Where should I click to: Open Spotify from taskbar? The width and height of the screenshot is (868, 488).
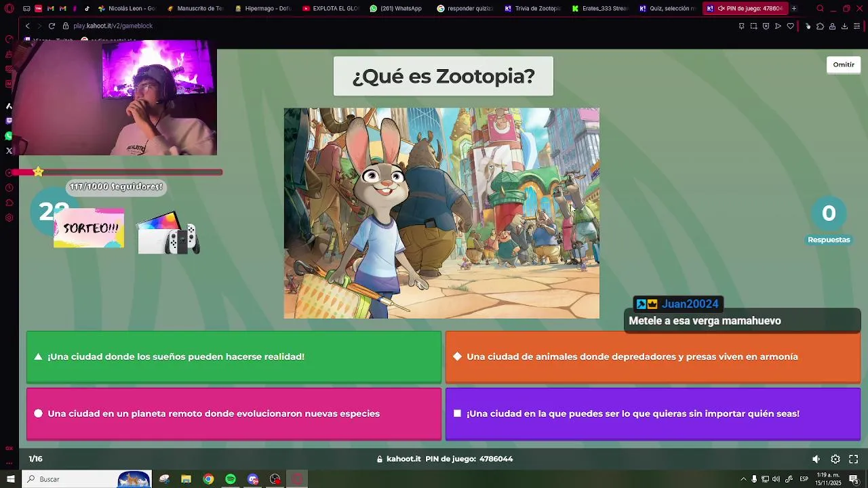(231, 479)
